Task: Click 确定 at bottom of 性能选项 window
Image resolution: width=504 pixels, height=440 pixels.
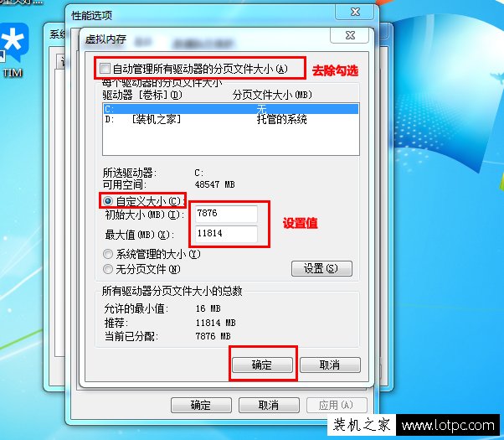Action: (x=201, y=405)
